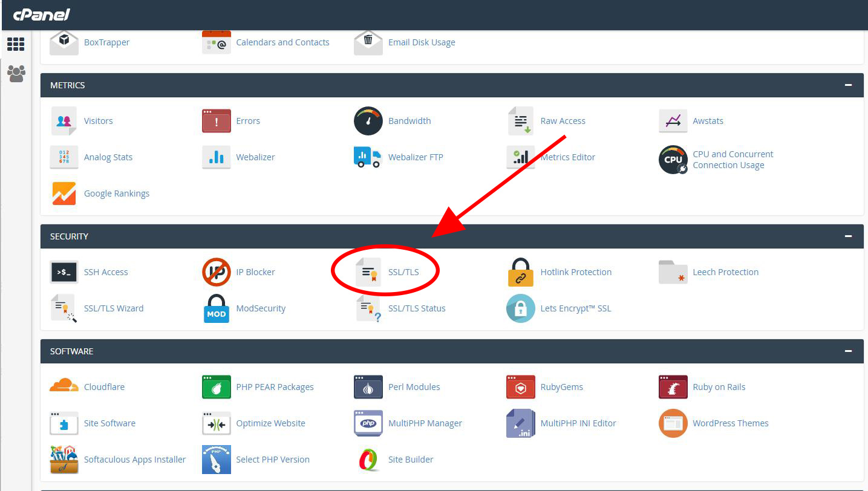The image size is (868, 491).
Task: Click the SSL/TLS certificate icon
Action: pos(368,272)
